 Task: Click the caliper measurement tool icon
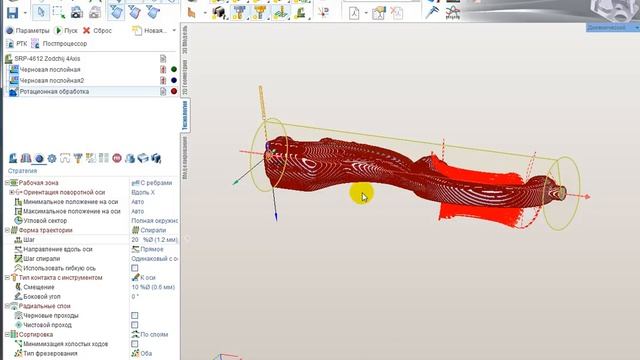point(432,12)
